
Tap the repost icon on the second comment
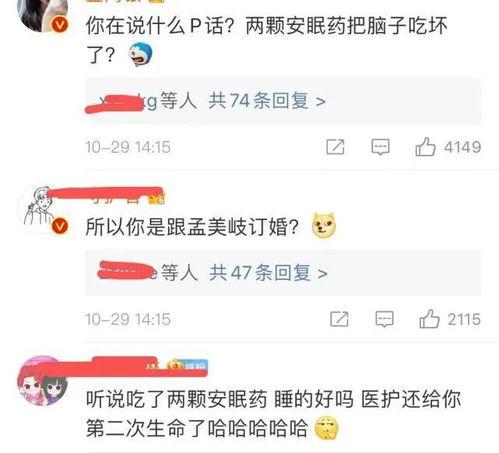pyautogui.click(x=339, y=319)
